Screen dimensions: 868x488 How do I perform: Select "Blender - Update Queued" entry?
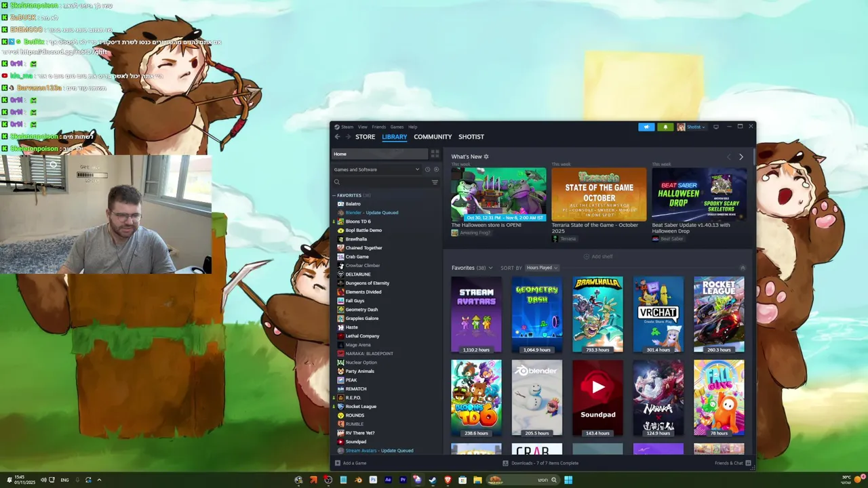(372, 213)
